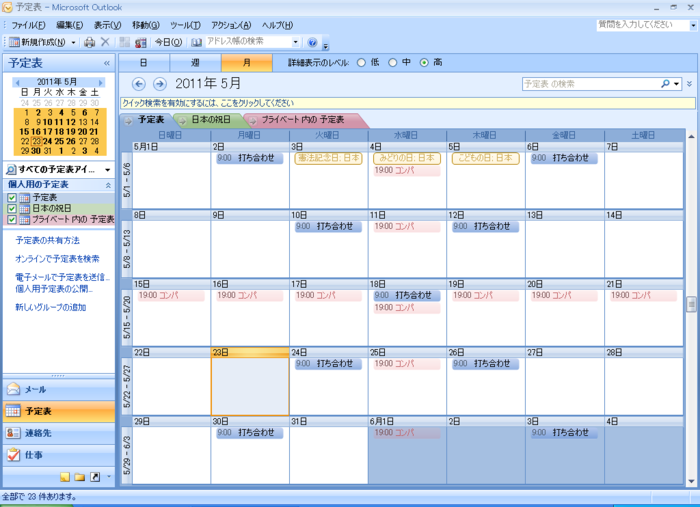Click the yellow quick search enable bar

(x=408, y=104)
